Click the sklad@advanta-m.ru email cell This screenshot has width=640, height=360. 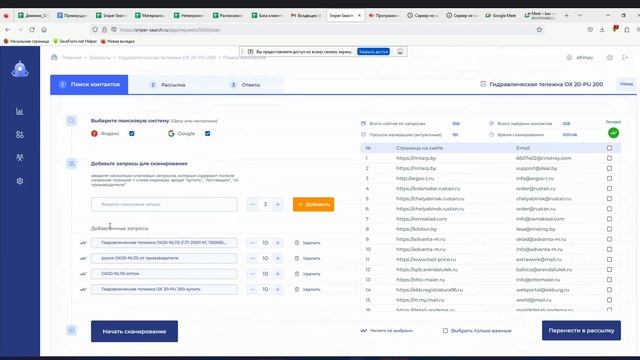click(541, 239)
